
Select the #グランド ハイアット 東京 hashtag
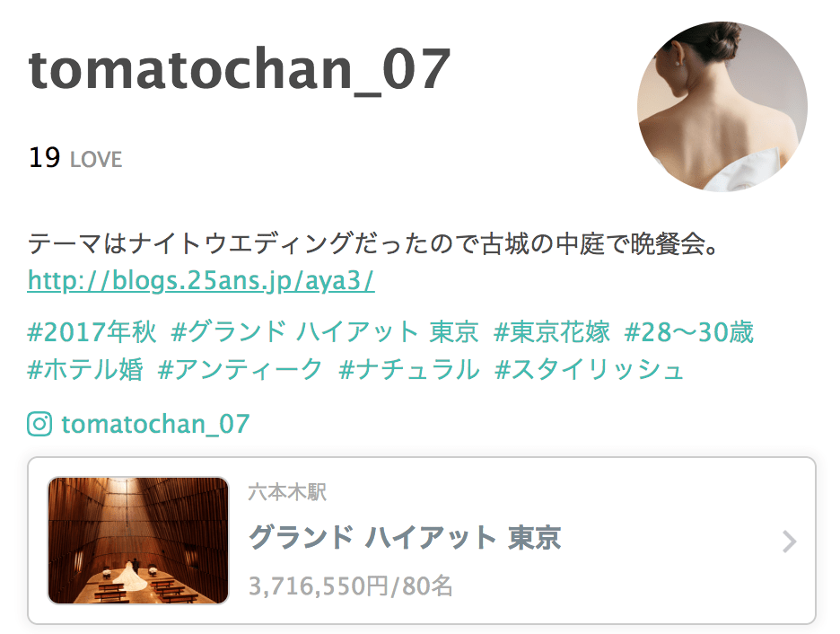point(325,331)
